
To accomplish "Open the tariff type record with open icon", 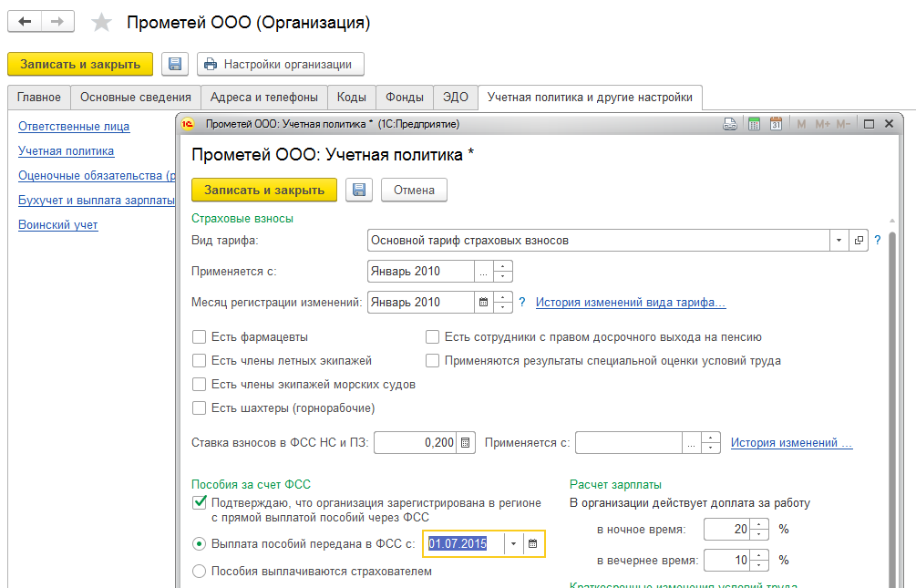I will 859,241.
